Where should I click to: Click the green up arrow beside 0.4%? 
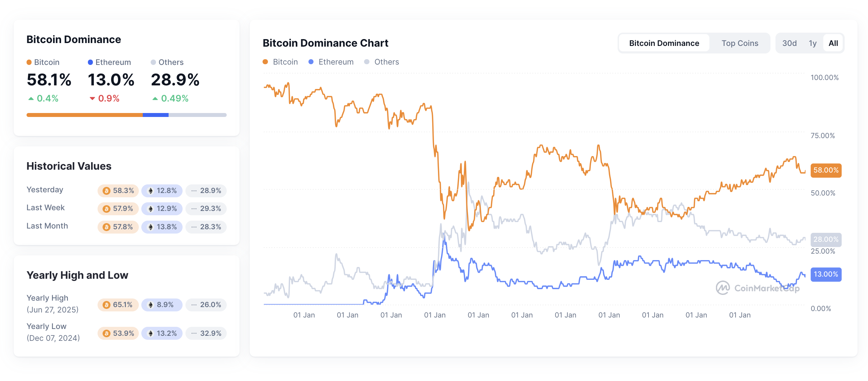click(x=31, y=98)
